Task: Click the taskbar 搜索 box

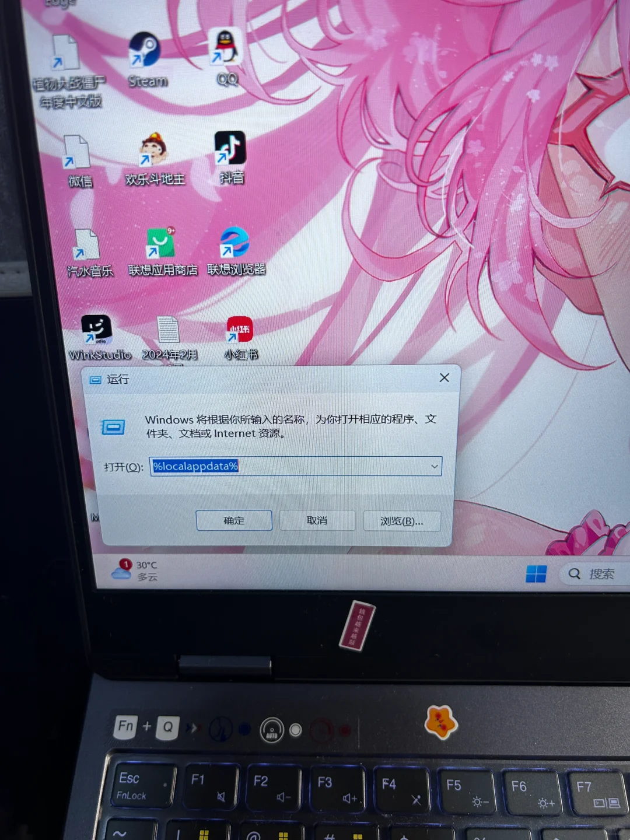Action: click(x=595, y=574)
